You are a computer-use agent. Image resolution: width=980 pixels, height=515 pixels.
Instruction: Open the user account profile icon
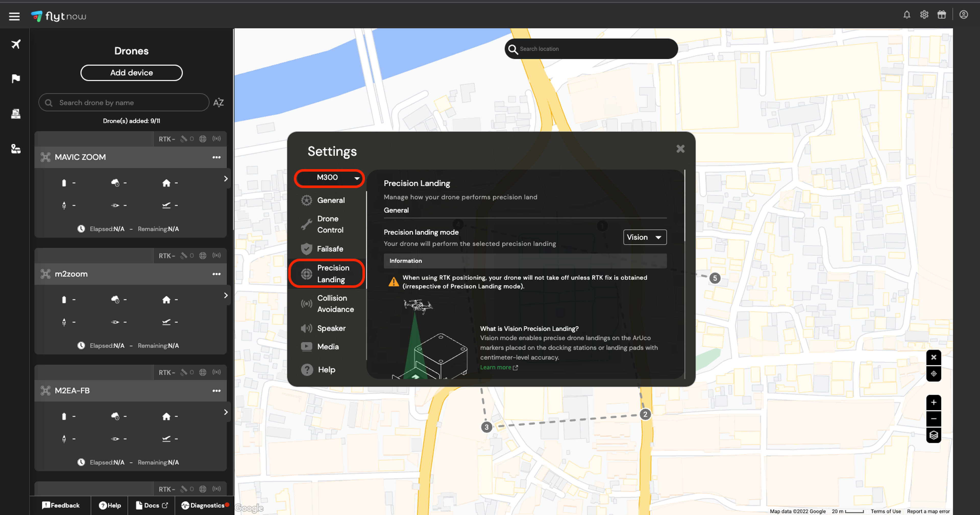tap(964, 15)
